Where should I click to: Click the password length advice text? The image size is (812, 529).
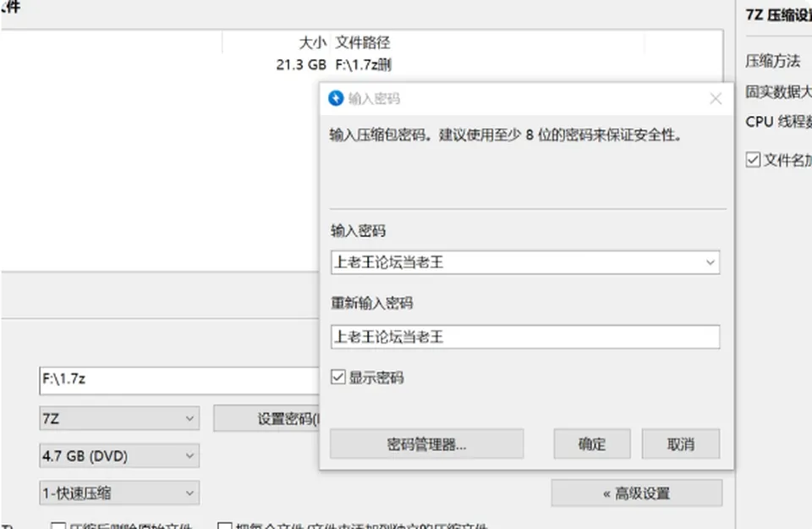(506, 135)
